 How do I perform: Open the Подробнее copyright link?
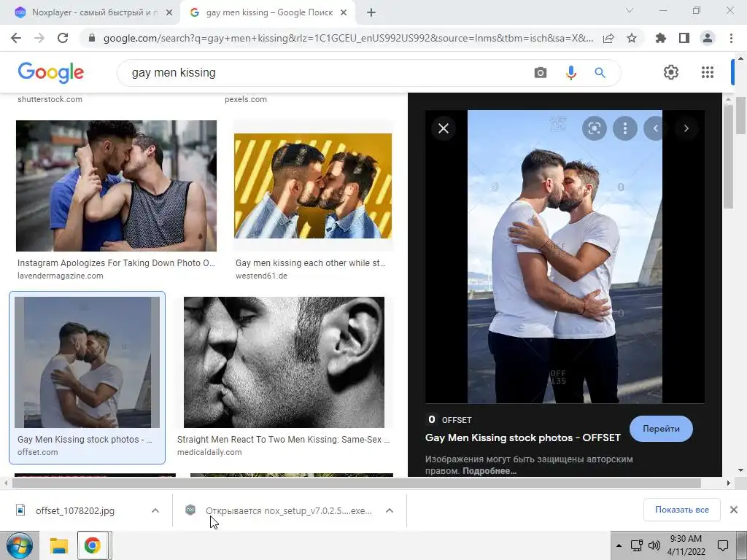(489, 471)
